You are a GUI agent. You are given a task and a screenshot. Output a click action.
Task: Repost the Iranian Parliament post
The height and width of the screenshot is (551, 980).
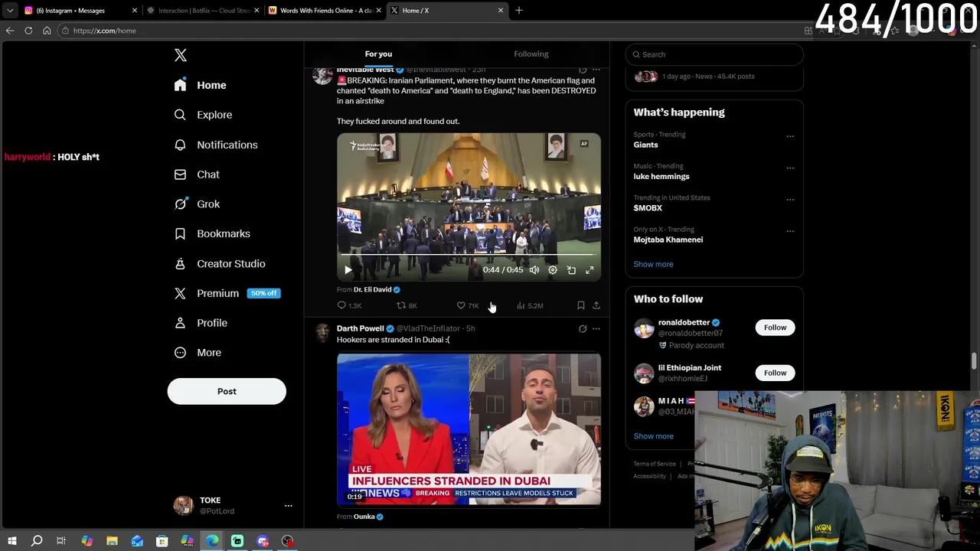[407, 305]
